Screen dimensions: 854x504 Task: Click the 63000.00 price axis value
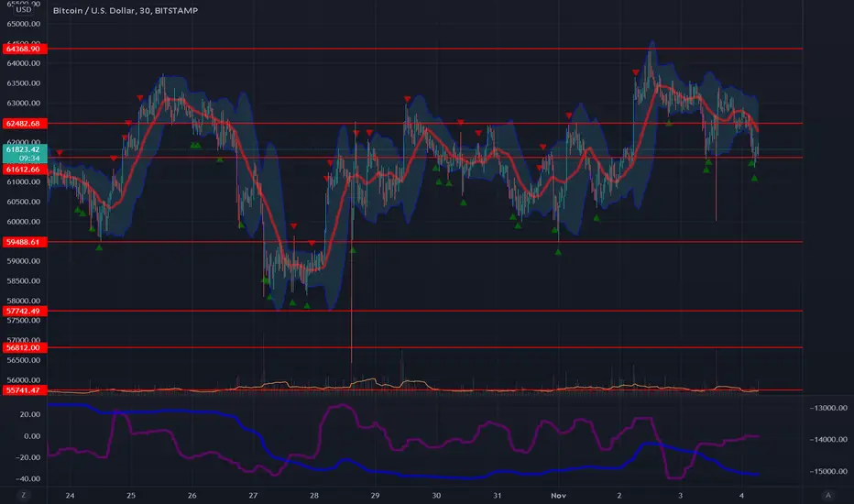coord(24,103)
